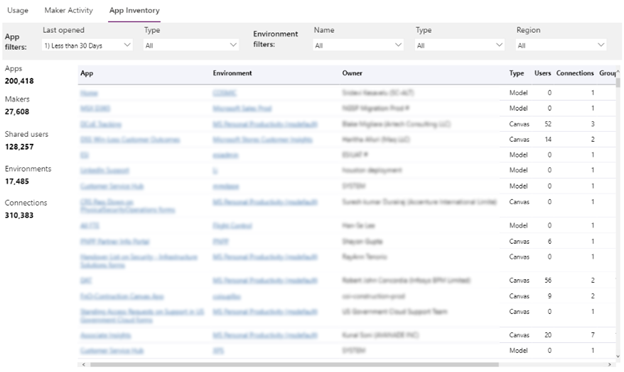Viewport: 624px width, 372px height.
Task: Expand the App Type filter dropdown
Action: pyautogui.click(x=191, y=45)
